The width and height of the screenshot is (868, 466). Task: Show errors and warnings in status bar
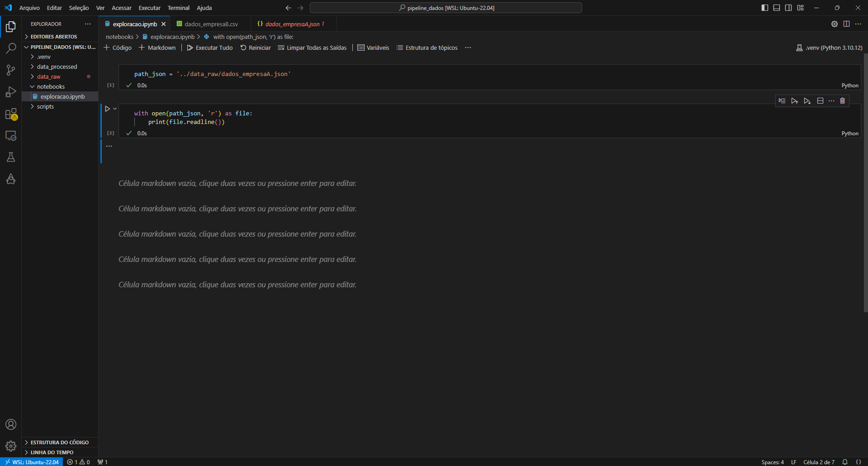click(x=78, y=462)
